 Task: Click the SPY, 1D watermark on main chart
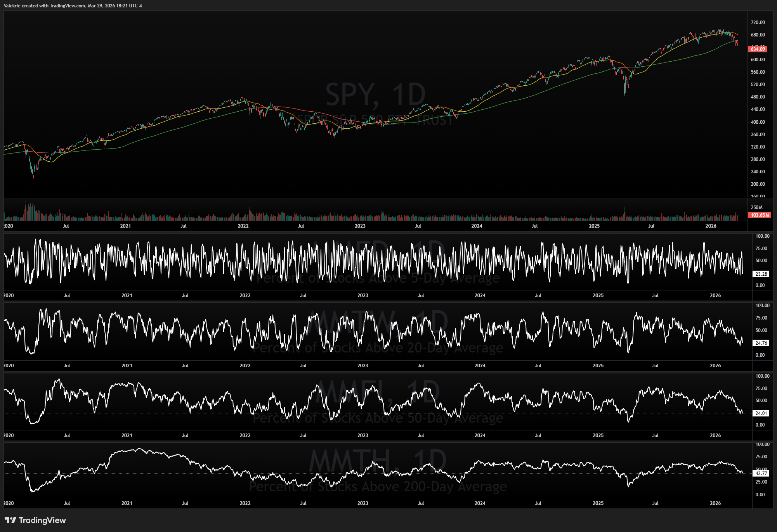[375, 95]
